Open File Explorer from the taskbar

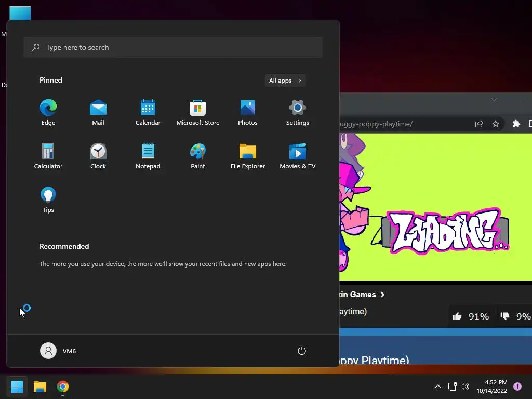[x=39, y=387]
